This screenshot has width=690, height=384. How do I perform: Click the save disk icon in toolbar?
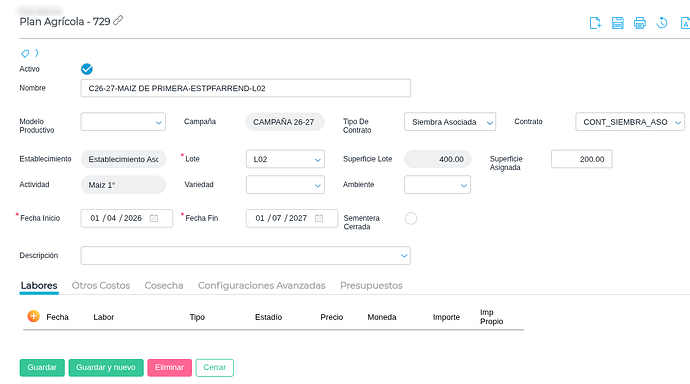(x=617, y=23)
